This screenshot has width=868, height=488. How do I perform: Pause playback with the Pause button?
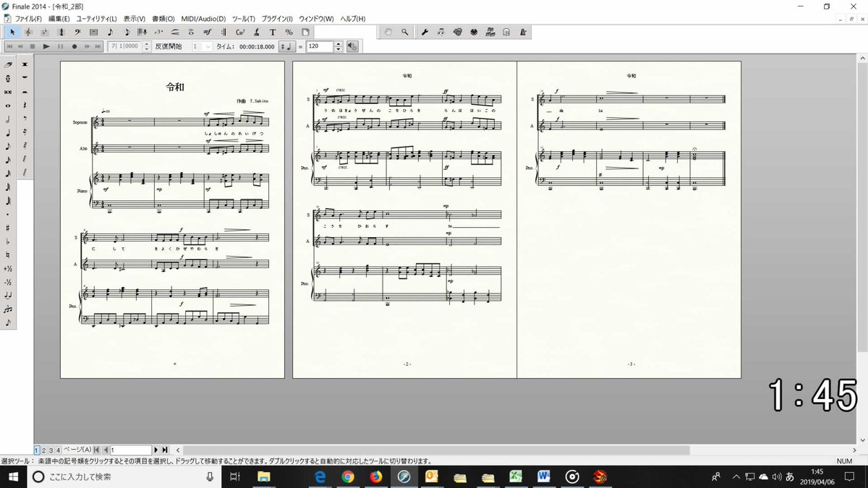pos(60,46)
